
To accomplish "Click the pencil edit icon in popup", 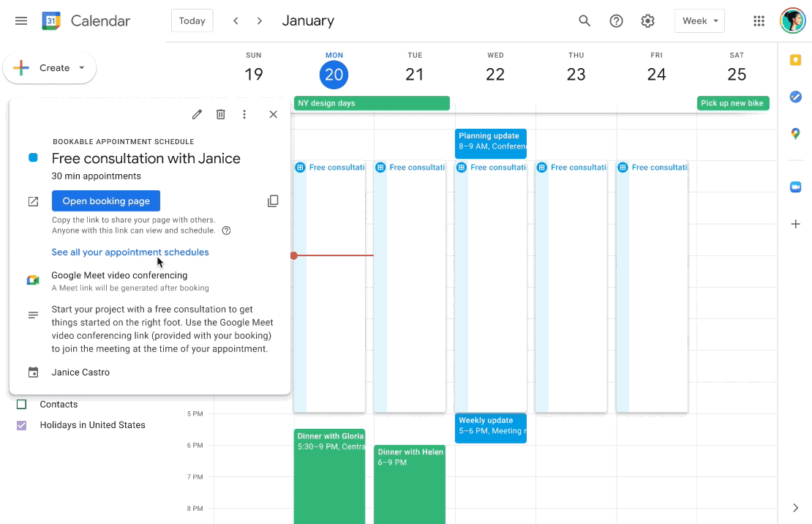I will pyautogui.click(x=197, y=114).
